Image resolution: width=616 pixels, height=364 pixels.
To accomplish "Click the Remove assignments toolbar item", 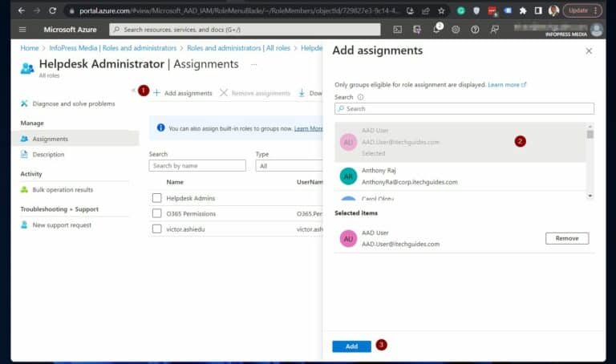I will click(255, 93).
